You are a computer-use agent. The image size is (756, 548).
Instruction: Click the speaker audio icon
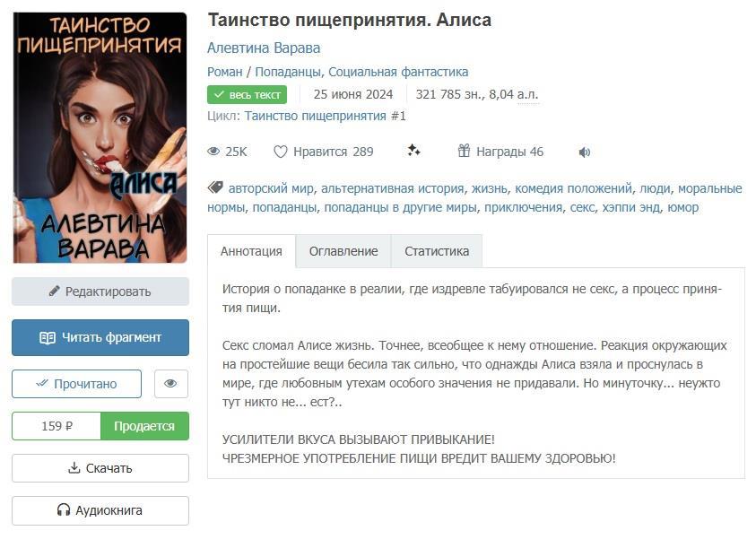pos(585,152)
